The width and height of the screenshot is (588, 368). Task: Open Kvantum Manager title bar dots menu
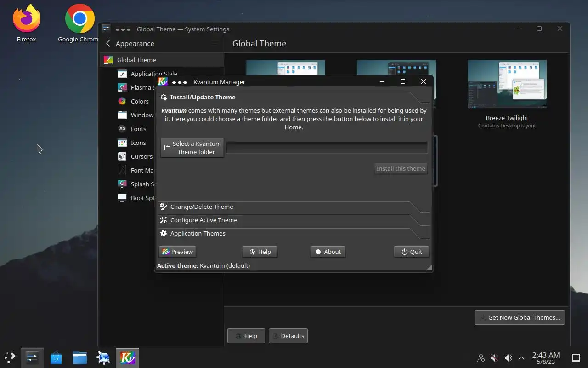tap(180, 82)
